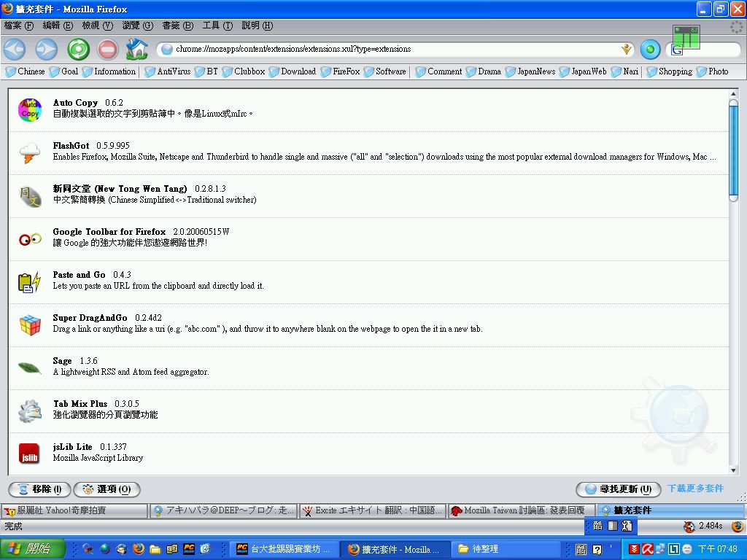Open the 下載更多套件 link
Image resolution: width=747 pixels, height=560 pixels.
(x=695, y=489)
